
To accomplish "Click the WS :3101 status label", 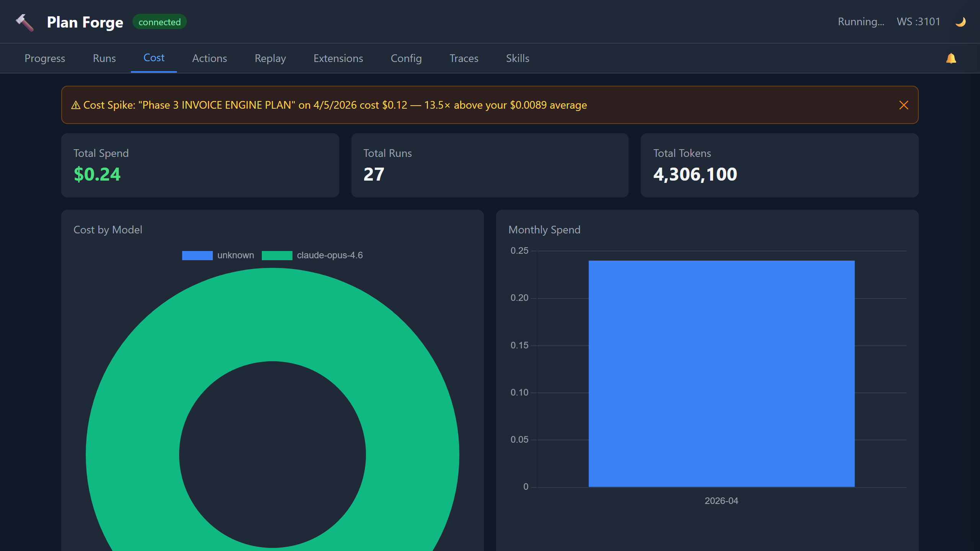I will point(918,21).
